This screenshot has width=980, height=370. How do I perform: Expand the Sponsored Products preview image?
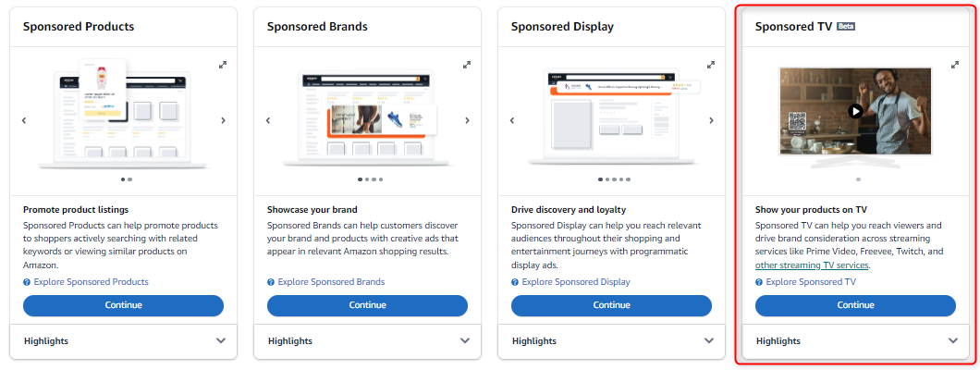223,65
